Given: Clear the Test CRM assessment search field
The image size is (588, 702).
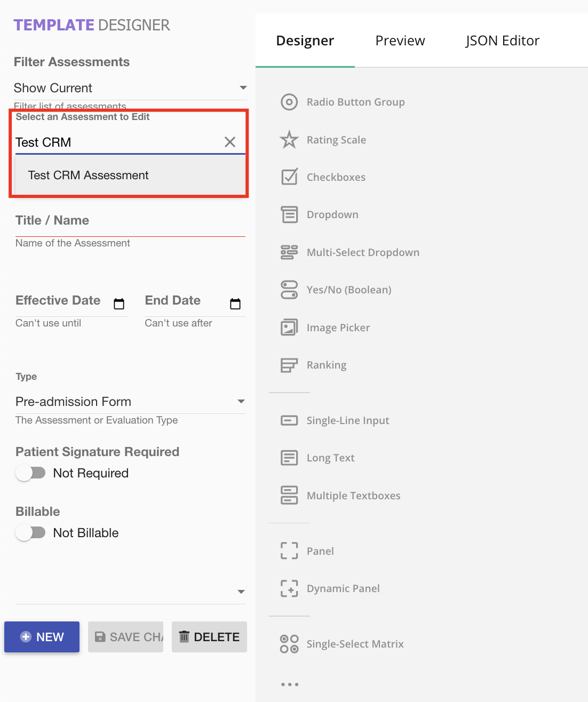Looking at the screenshot, I should coord(230,142).
